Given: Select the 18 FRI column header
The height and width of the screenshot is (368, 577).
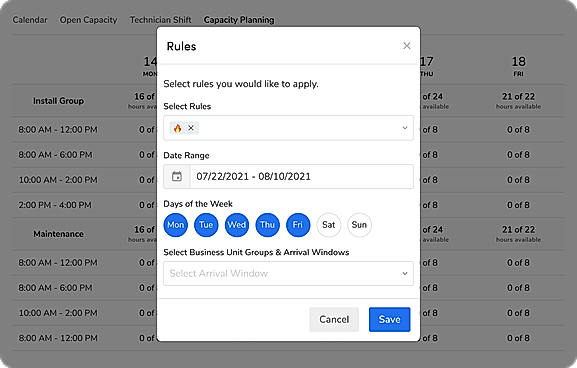Looking at the screenshot, I should (x=518, y=66).
